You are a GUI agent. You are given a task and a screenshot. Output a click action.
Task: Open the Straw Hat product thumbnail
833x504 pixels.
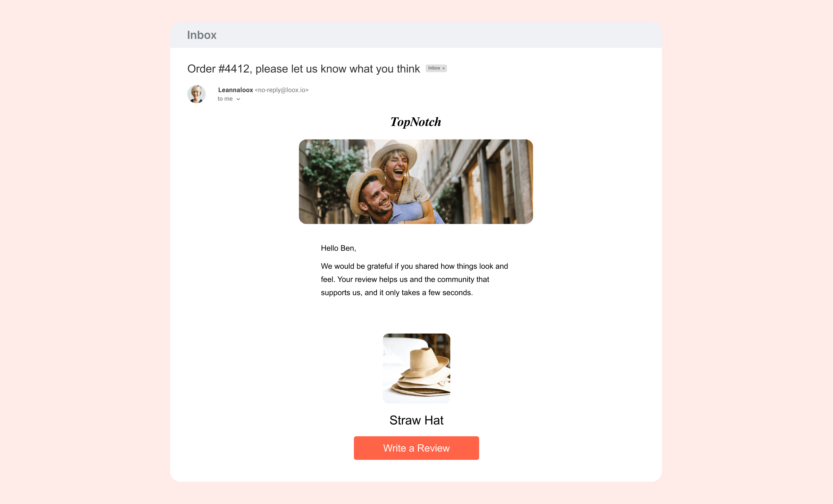[416, 368]
